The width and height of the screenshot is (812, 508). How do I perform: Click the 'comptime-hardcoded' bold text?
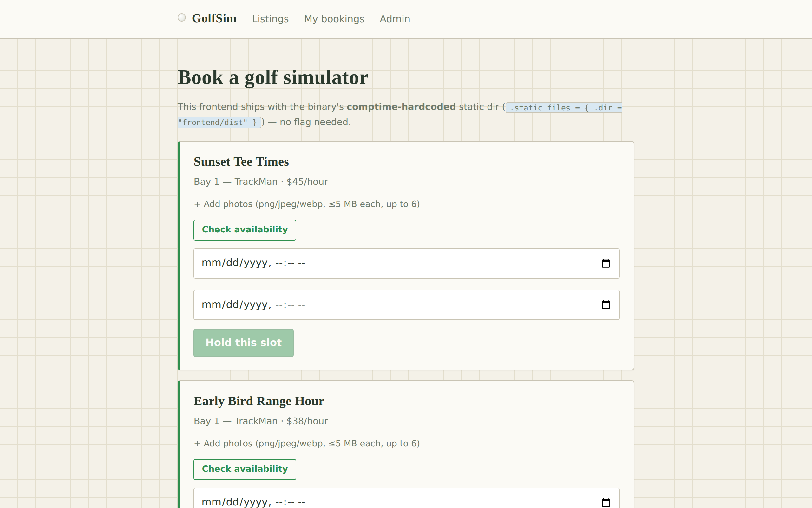click(x=401, y=107)
